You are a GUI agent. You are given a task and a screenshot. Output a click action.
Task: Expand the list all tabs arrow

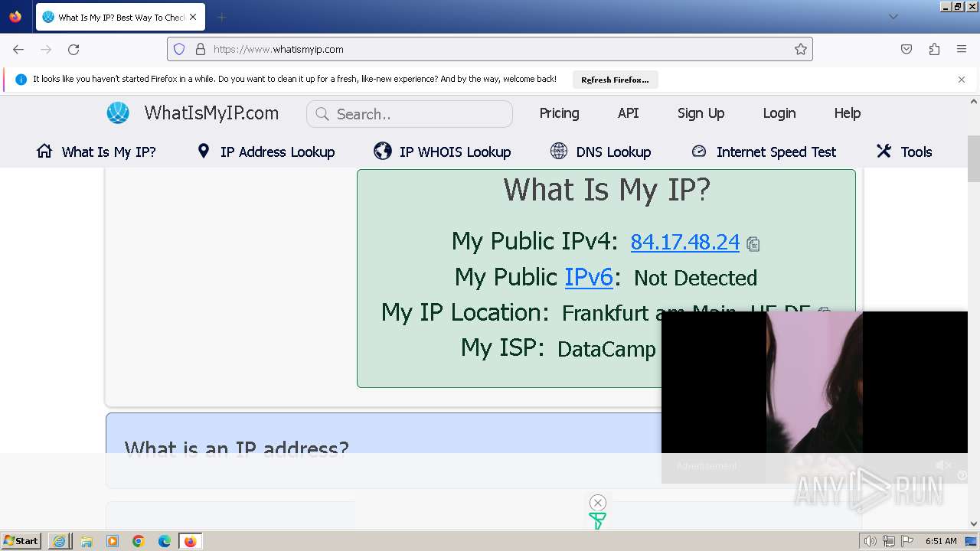(x=893, y=17)
